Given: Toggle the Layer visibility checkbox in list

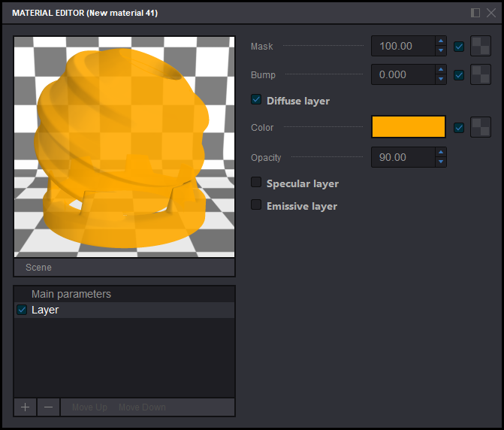Looking at the screenshot, I should tap(22, 310).
